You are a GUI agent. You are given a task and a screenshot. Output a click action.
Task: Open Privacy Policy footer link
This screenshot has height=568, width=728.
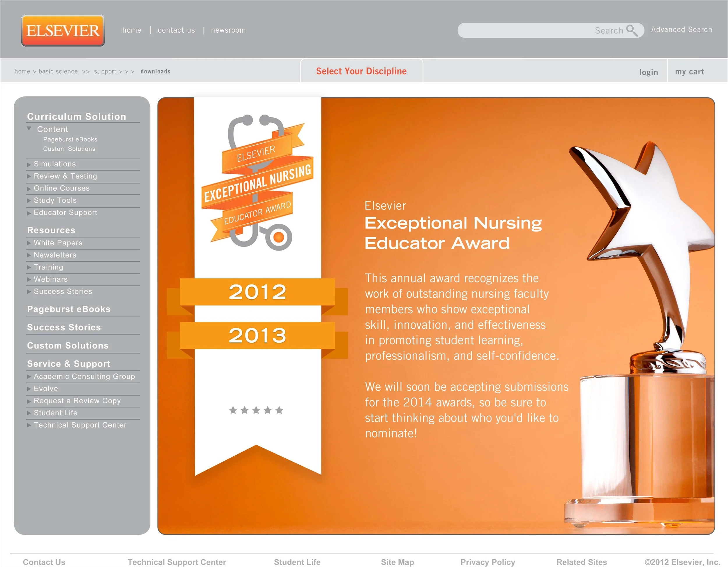pos(488,562)
